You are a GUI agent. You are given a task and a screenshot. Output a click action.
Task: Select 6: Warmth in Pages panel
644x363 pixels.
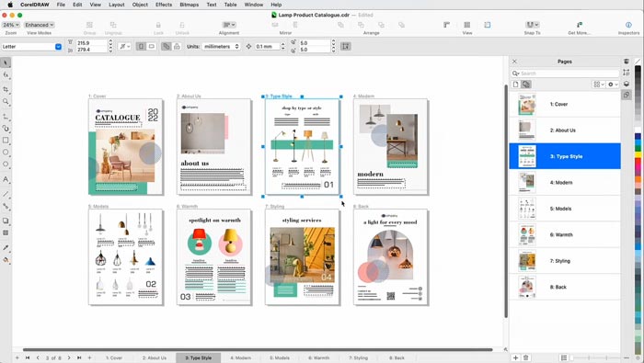point(565,234)
